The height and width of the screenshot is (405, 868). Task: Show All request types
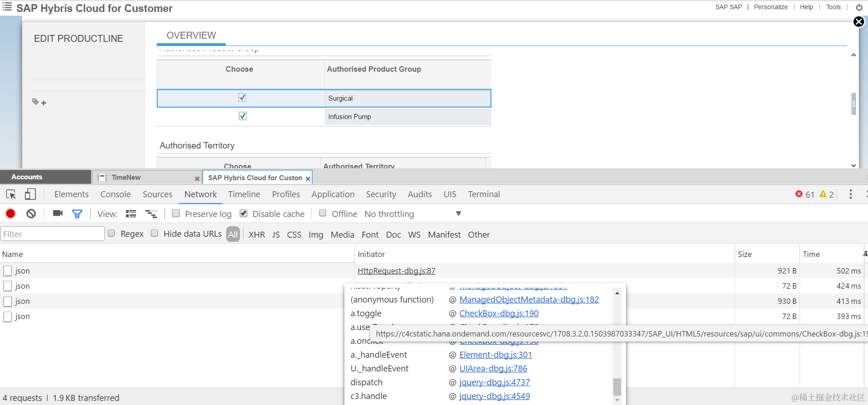(x=233, y=234)
